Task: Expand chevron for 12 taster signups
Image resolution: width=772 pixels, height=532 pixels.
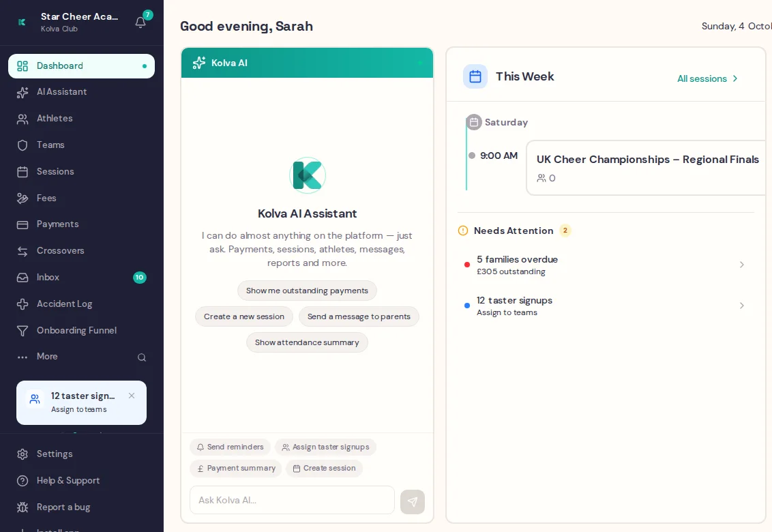Action: (x=742, y=306)
